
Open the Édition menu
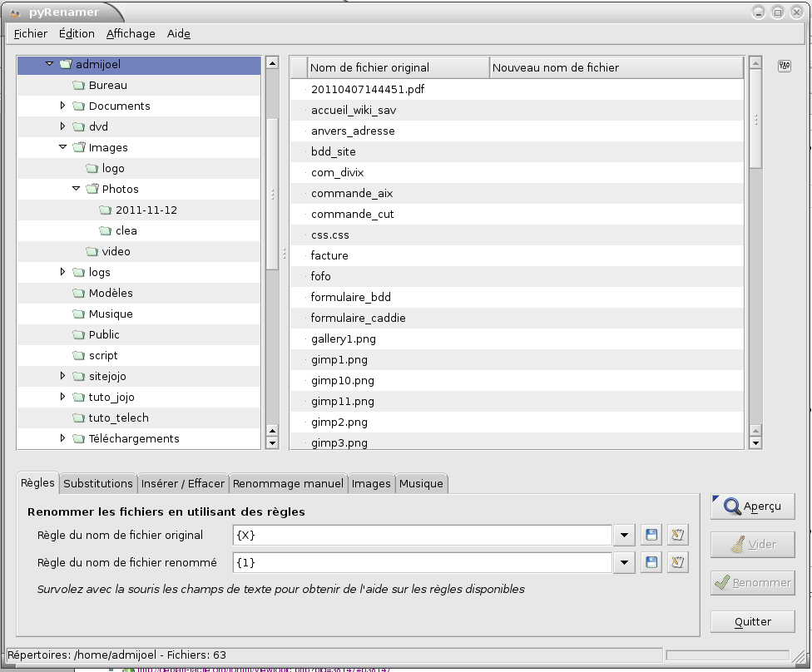[x=77, y=33]
